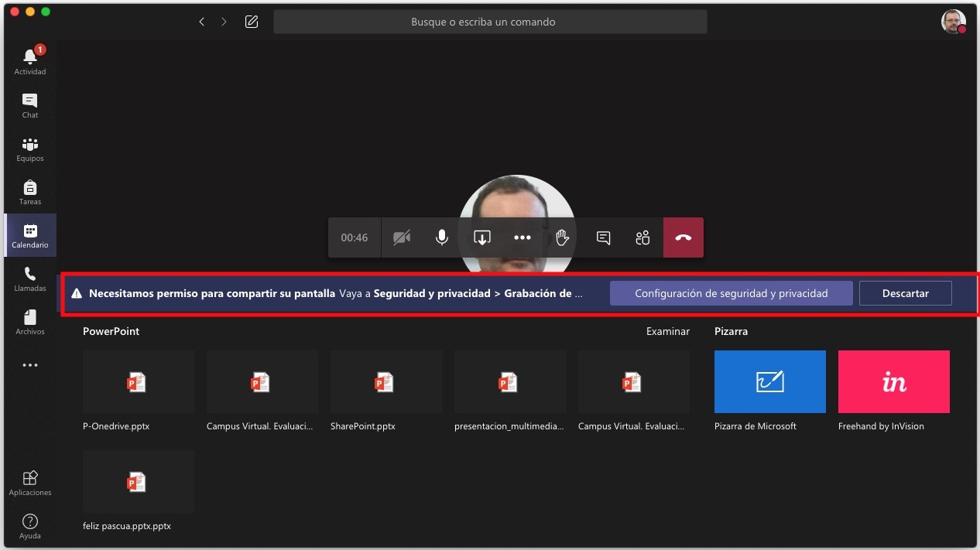
Task: Show more apps ellipsis in sidebar
Action: click(30, 365)
